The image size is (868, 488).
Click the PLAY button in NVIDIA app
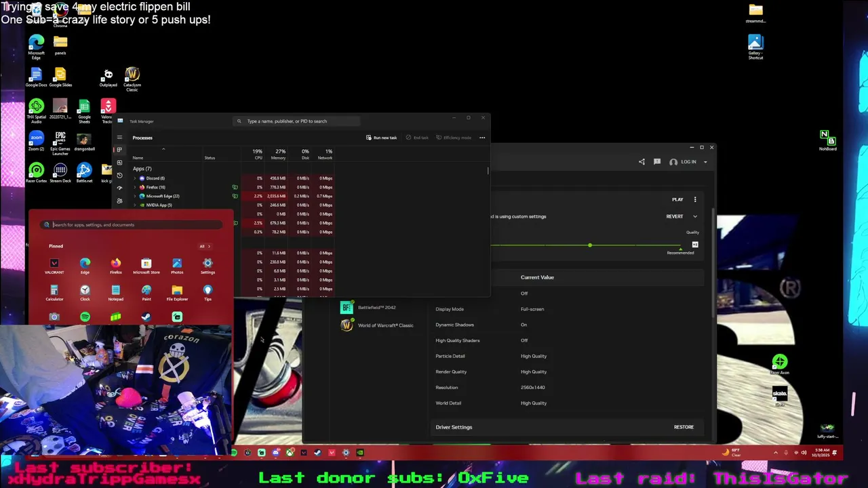pos(677,199)
